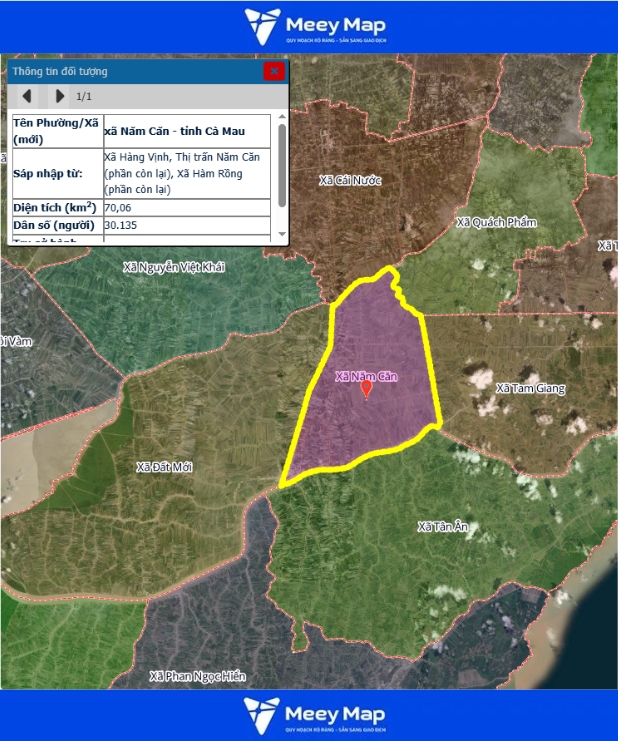Select the Xã Quách Phẩm region label
This screenshot has width=618, height=741.
click(496, 222)
